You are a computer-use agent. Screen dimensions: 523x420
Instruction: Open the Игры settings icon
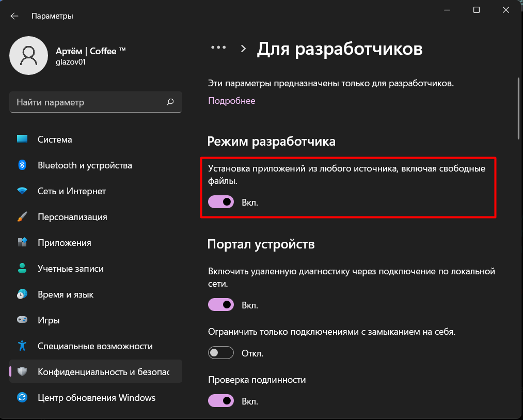click(x=22, y=320)
